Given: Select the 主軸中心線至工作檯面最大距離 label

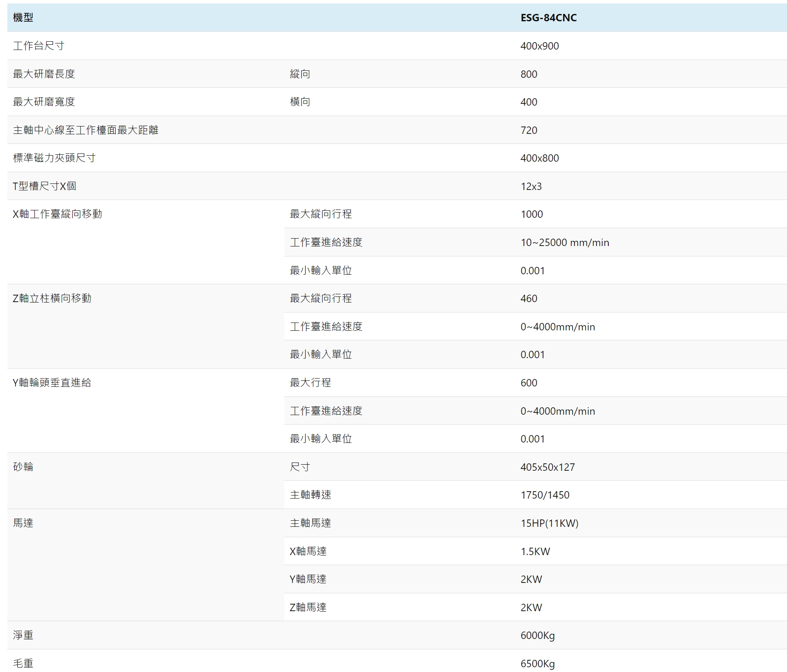Looking at the screenshot, I should pyautogui.click(x=86, y=130).
